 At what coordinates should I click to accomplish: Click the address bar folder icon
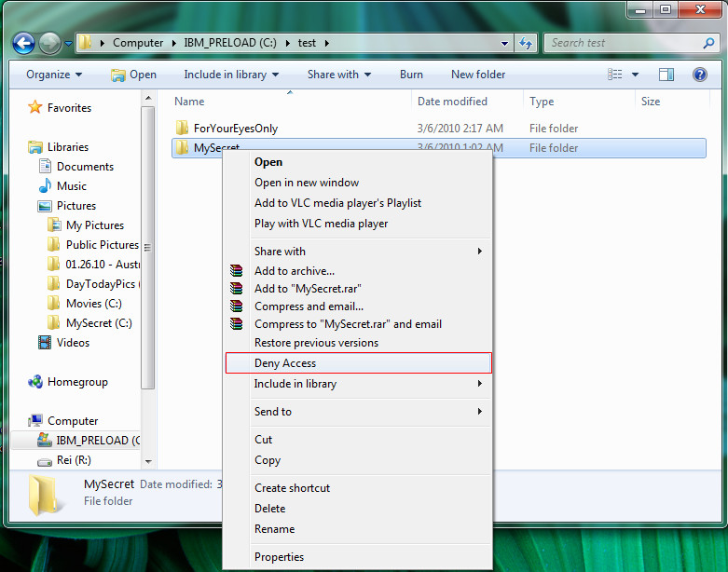pos(85,43)
